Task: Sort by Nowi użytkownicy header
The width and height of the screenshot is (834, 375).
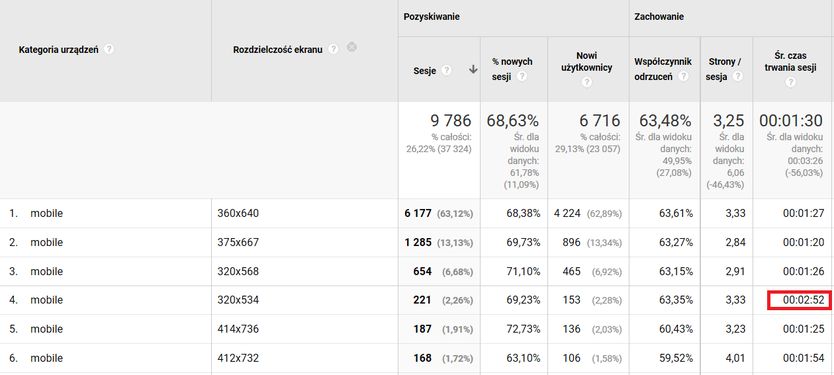Action: tap(587, 62)
